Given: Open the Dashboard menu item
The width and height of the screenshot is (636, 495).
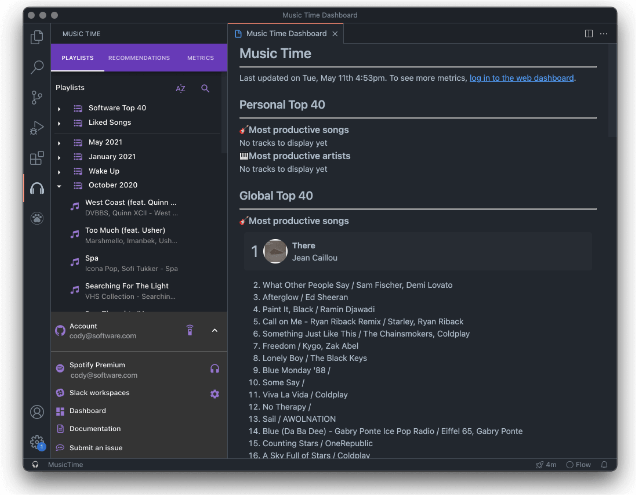Looking at the screenshot, I should click(x=88, y=411).
